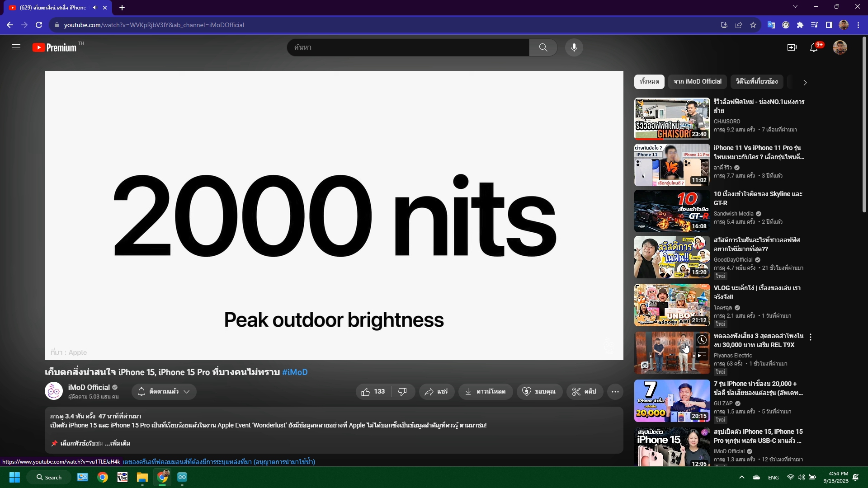This screenshot has height=488, width=868.
Task: Open 7 รุ่น iPhone GU ZAP video title
Action: tap(758, 388)
